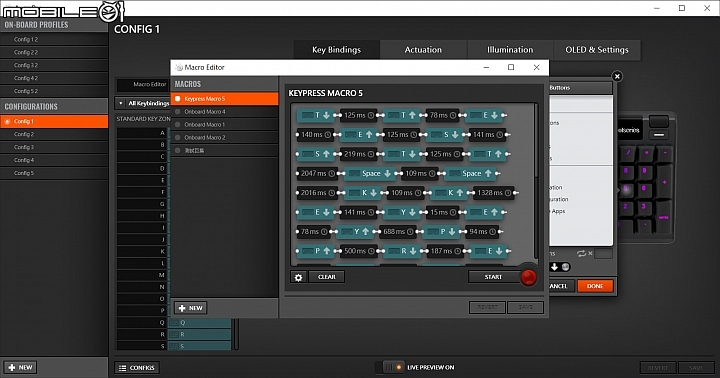Select the 688 ms delay block
720x378 pixels.
point(398,231)
